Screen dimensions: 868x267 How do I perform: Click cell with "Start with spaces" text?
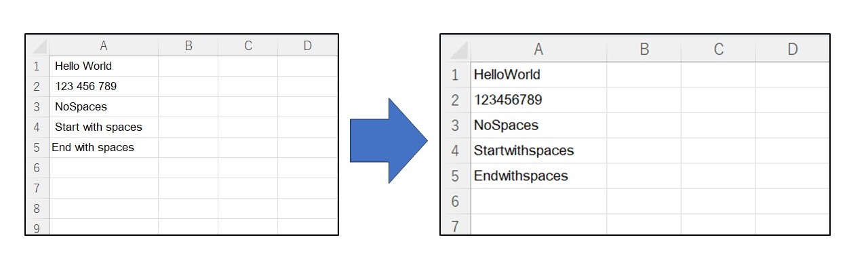104,127
